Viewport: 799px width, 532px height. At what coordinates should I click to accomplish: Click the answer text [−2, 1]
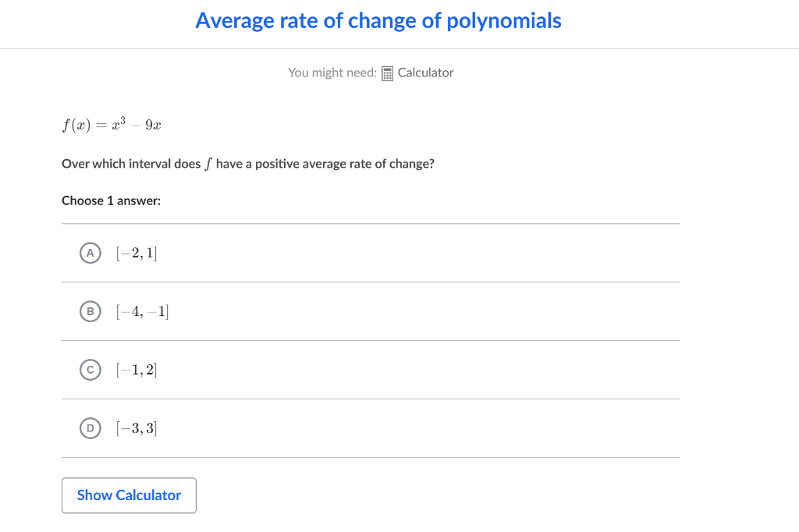point(137,253)
